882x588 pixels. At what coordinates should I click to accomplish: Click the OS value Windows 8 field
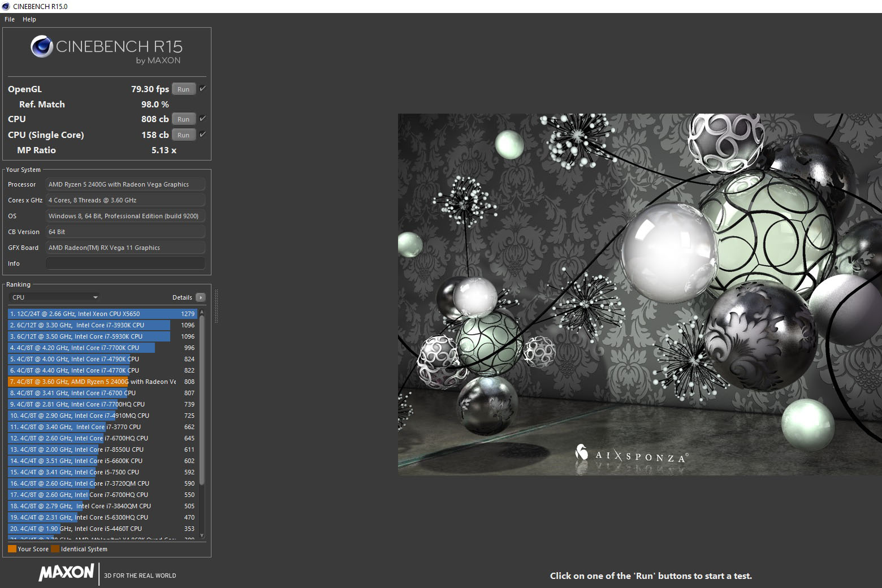pos(126,216)
